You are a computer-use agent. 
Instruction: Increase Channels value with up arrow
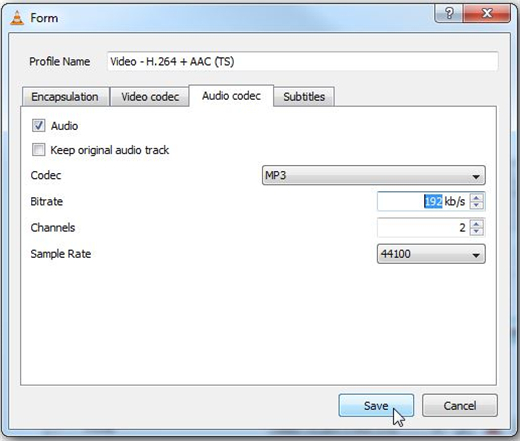pyautogui.click(x=476, y=224)
